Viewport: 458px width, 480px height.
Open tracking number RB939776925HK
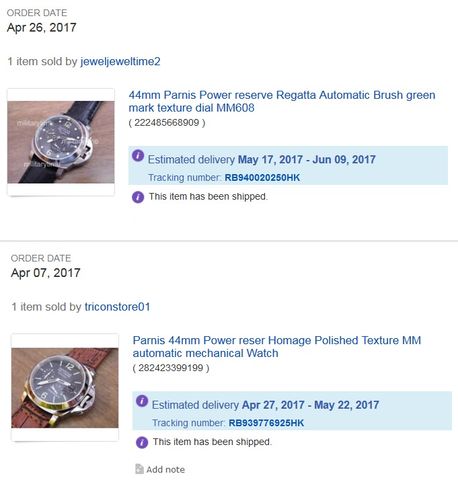coord(266,423)
